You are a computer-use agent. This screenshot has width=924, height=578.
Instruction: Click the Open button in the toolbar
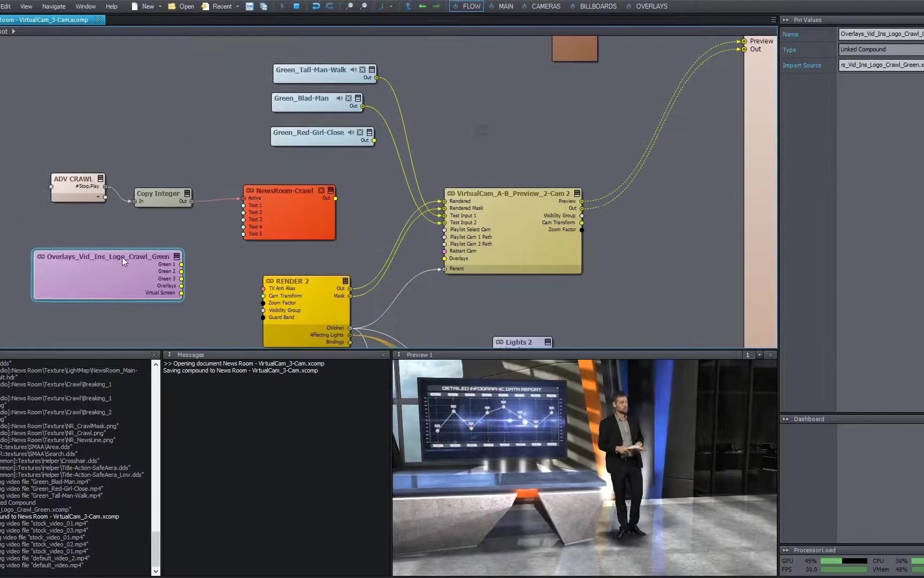click(x=181, y=6)
